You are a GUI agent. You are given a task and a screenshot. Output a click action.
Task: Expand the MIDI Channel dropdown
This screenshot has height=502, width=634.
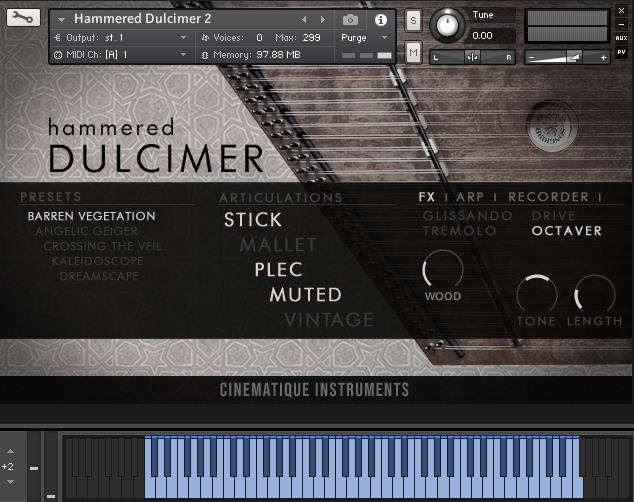point(120,54)
